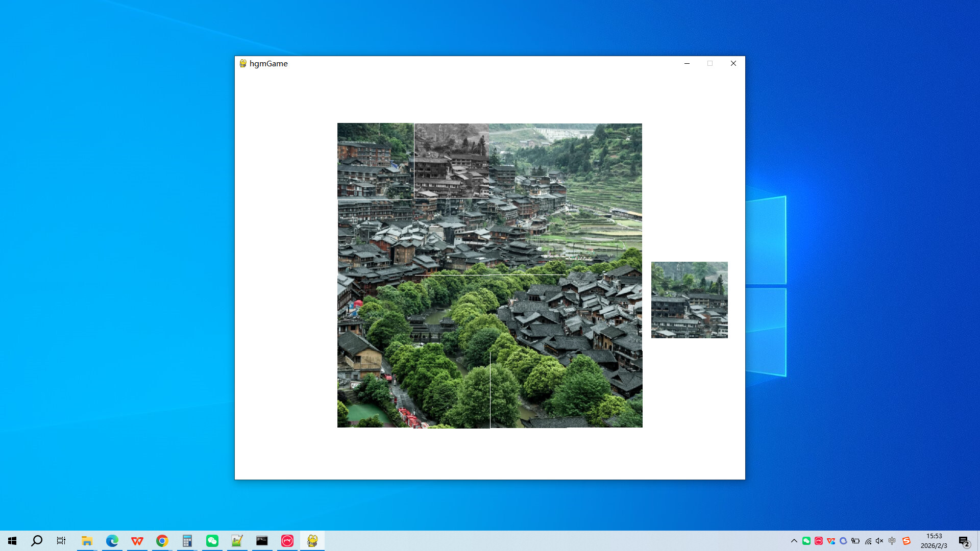Expand hidden system tray icons
This screenshot has width=980, height=551.
794,541
